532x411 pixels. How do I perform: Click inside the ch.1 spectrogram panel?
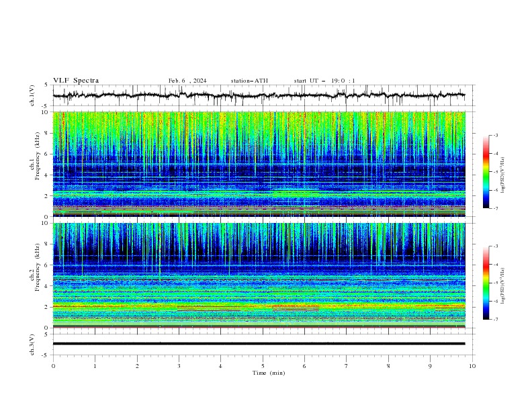(259, 164)
